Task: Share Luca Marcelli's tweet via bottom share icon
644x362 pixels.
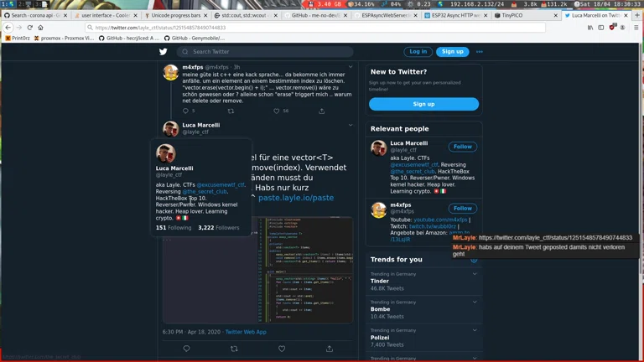Action: pos(329,349)
